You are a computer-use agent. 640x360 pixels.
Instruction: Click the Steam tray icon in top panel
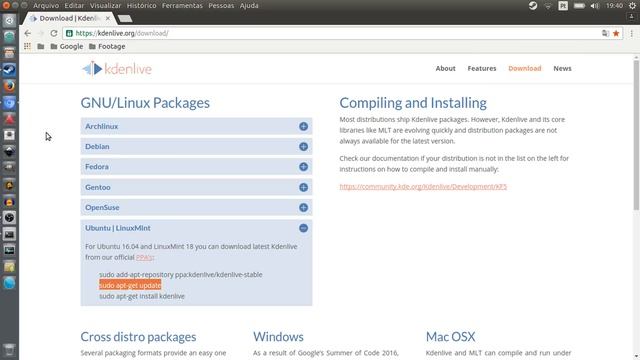pyautogui.click(x=533, y=6)
